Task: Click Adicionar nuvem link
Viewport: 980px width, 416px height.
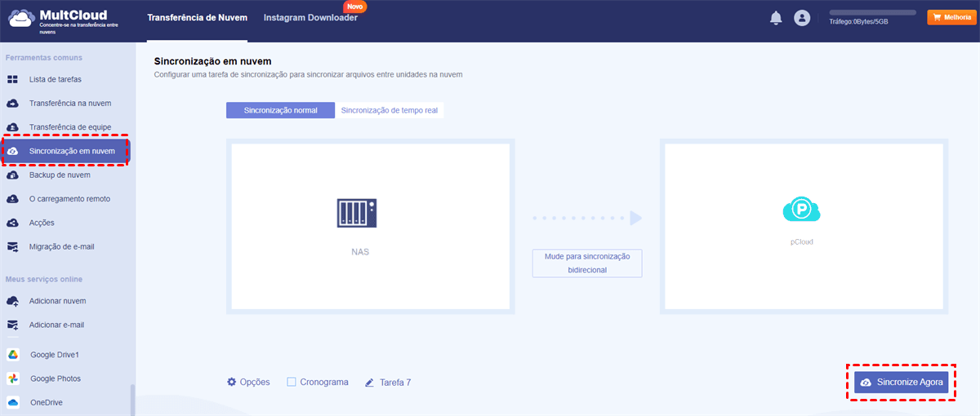Action: click(x=57, y=301)
